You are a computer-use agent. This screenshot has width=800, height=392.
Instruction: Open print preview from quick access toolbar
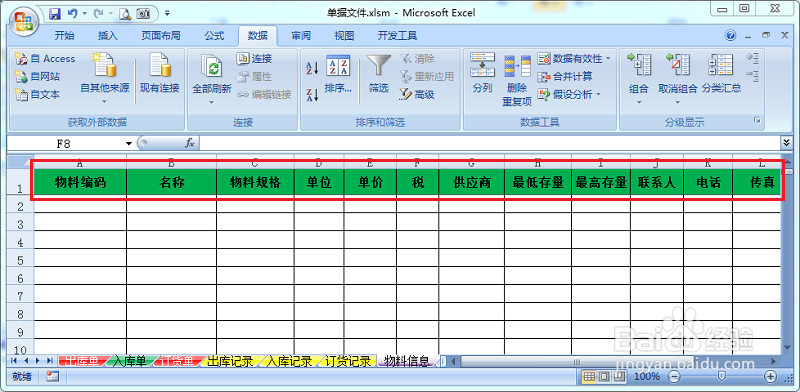tap(125, 14)
